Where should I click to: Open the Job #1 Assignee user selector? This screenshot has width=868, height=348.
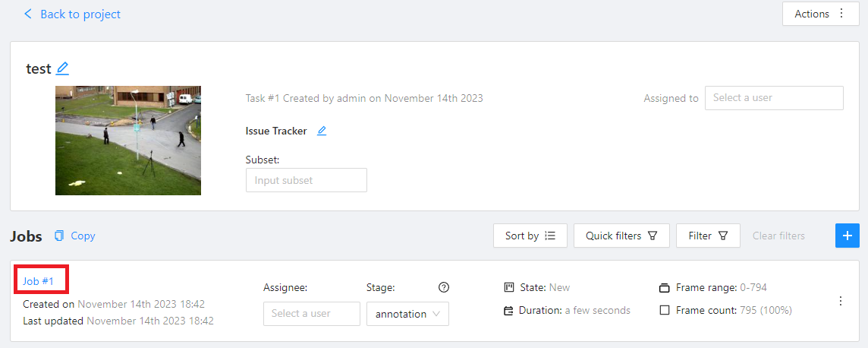311,314
